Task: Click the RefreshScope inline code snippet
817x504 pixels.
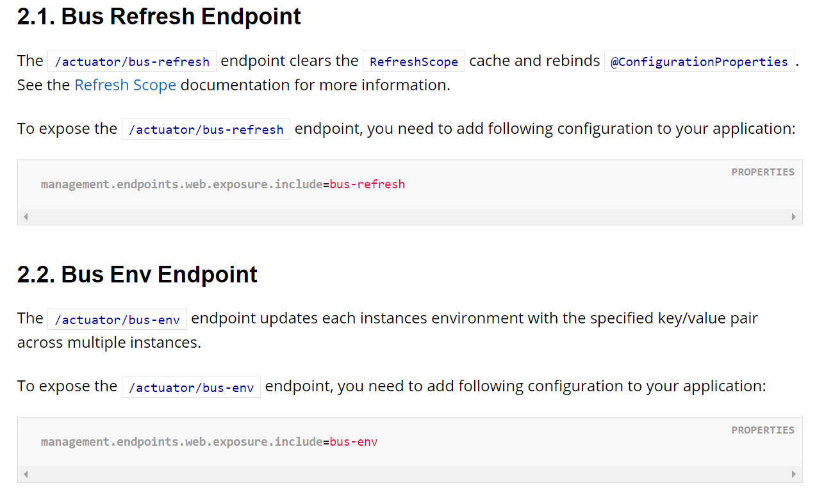Action: click(x=413, y=62)
